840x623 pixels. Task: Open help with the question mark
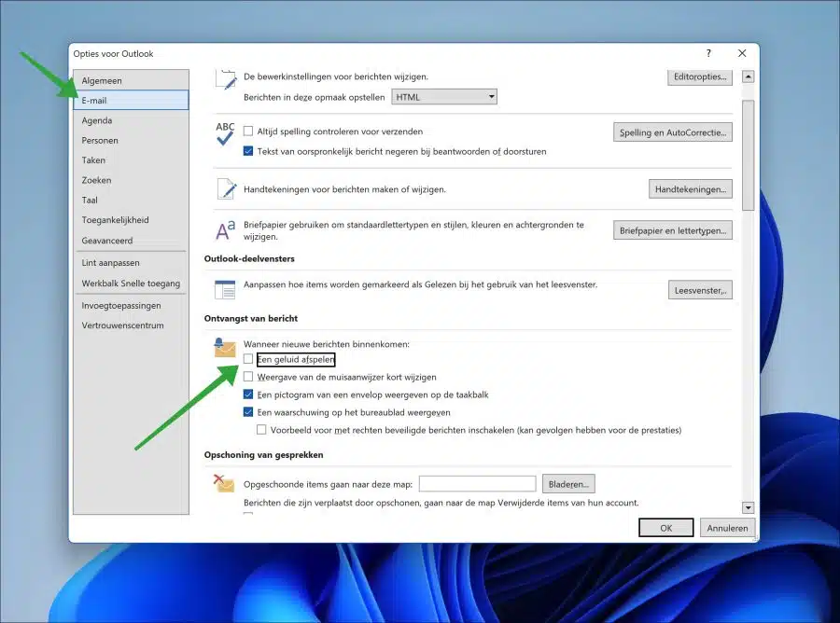708,53
